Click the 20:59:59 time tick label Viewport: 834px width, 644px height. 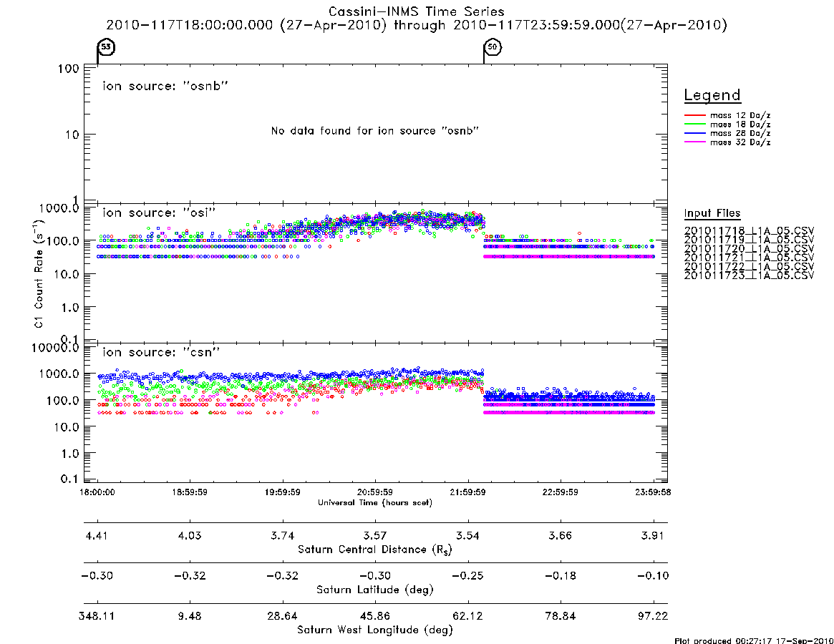coord(375,492)
